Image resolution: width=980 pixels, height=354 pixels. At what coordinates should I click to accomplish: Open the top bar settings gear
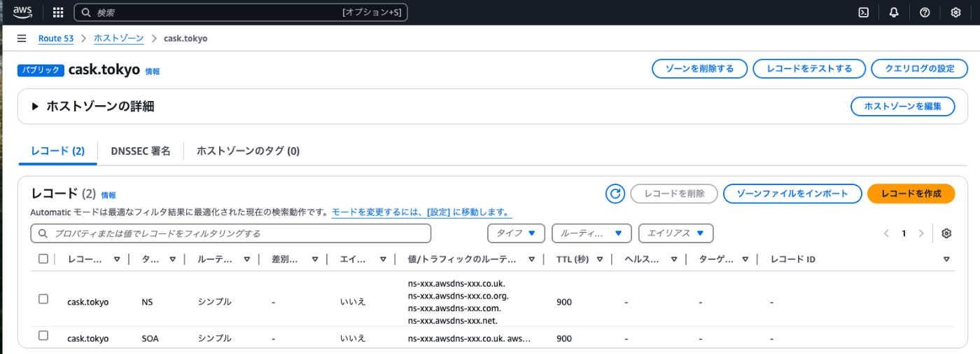[955, 13]
